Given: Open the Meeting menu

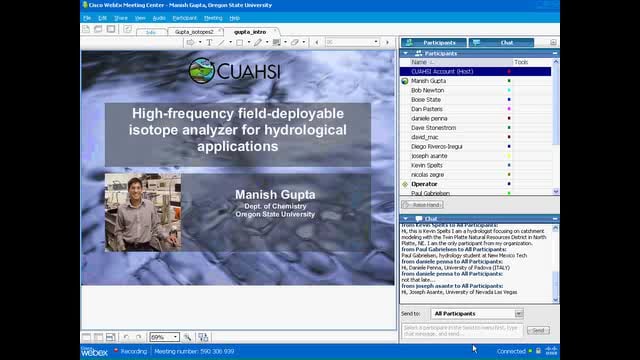Looking at the screenshot, I should tap(213, 18).
